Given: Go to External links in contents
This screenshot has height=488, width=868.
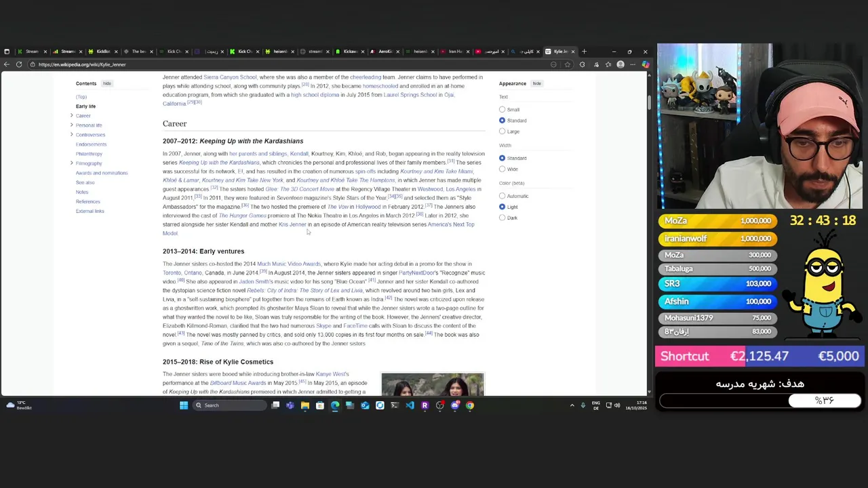Looking at the screenshot, I should (x=90, y=211).
